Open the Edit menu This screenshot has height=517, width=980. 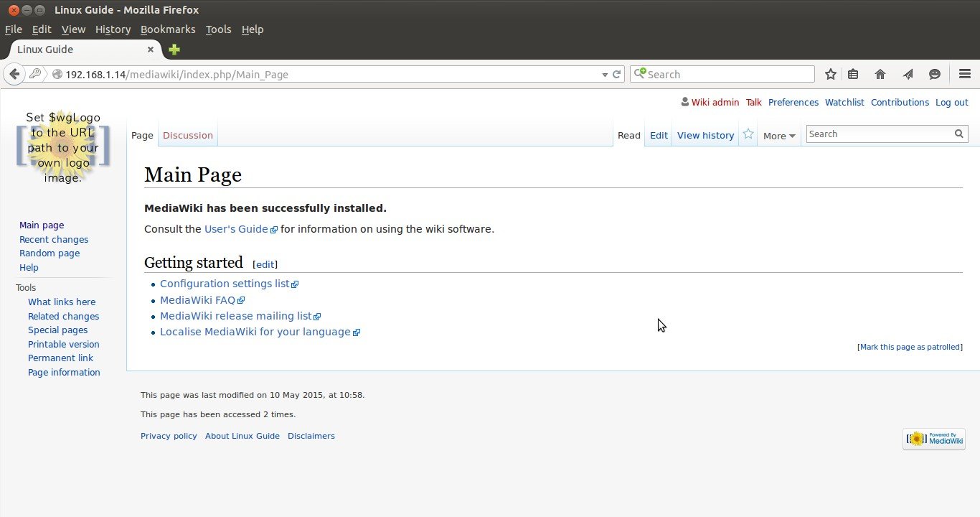42,29
